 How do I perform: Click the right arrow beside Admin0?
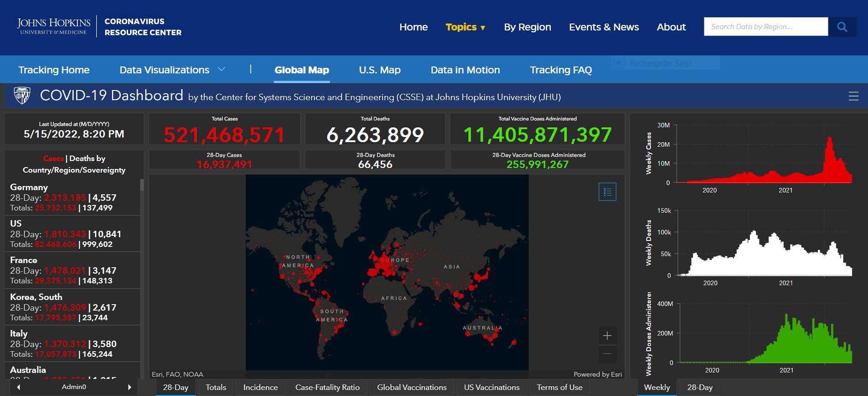click(130, 387)
